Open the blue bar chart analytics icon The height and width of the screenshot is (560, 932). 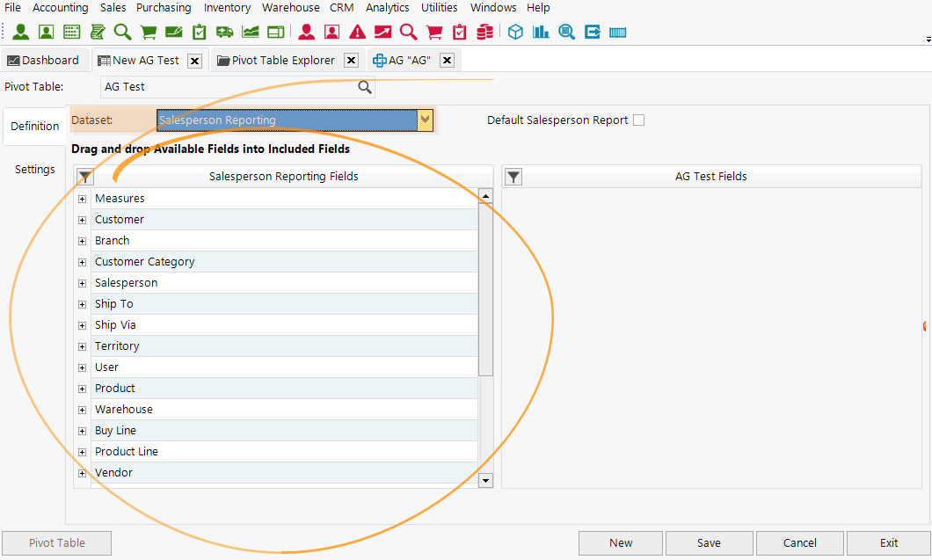[x=540, y=32]
